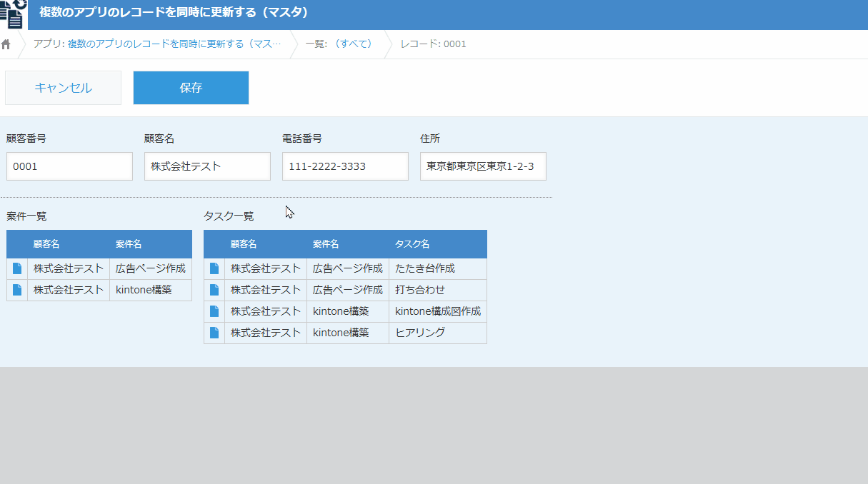Open the home icon in breadcrumb
This screenshot has width=868, height=484.
(x=6, y=44)
